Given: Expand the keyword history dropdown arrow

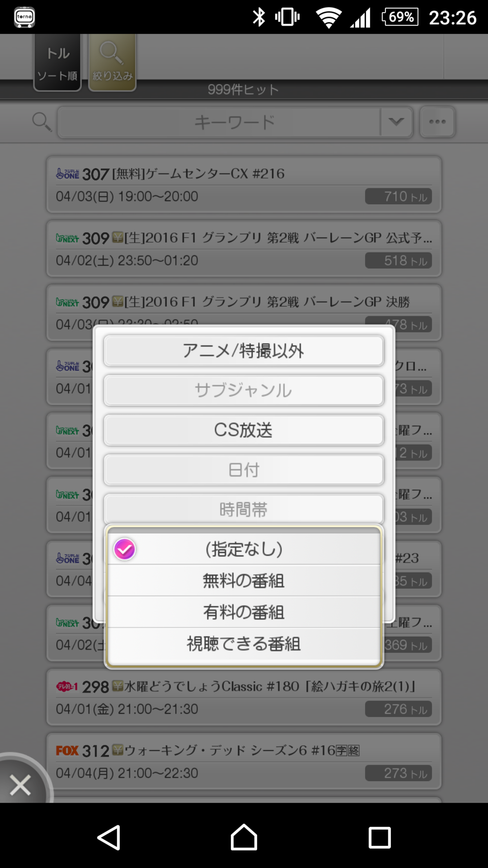Looking at the screenshot, I should click(396, 122).
